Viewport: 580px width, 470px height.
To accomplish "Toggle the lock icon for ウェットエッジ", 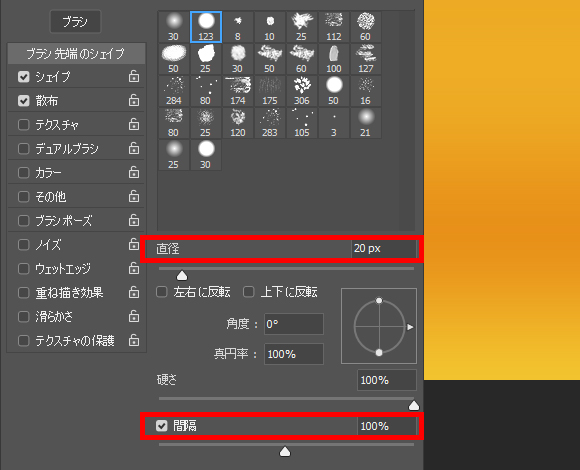I will [134, 268].
